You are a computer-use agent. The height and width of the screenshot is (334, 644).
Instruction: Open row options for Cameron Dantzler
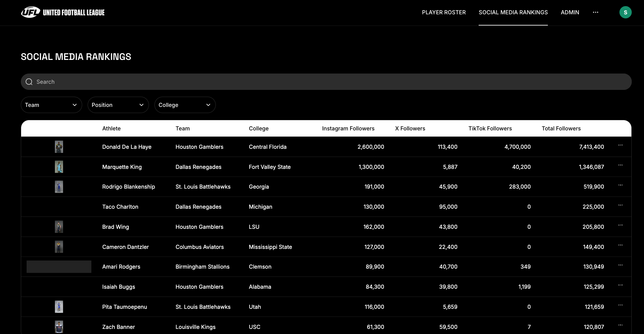620,245
